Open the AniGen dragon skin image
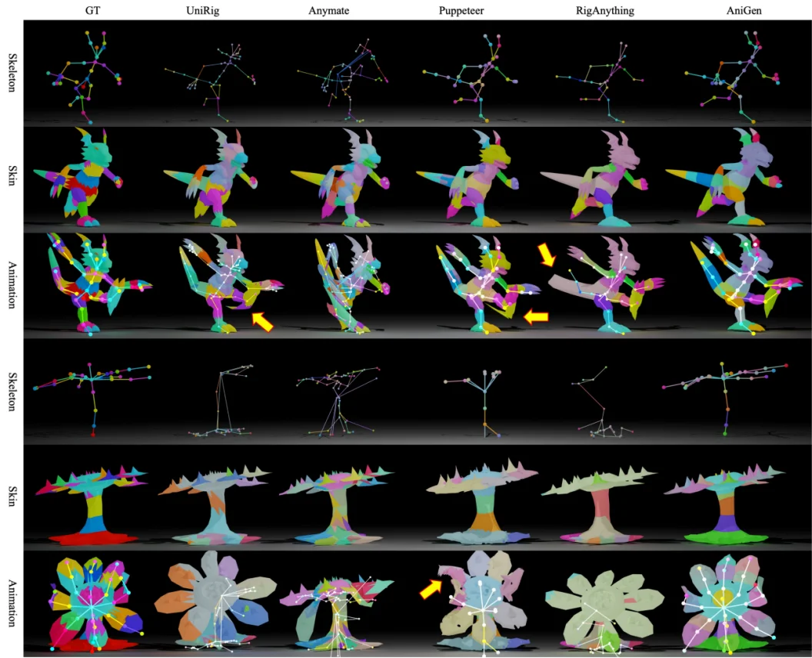Viewport: 812px width, 658px height. coord(730,178)
